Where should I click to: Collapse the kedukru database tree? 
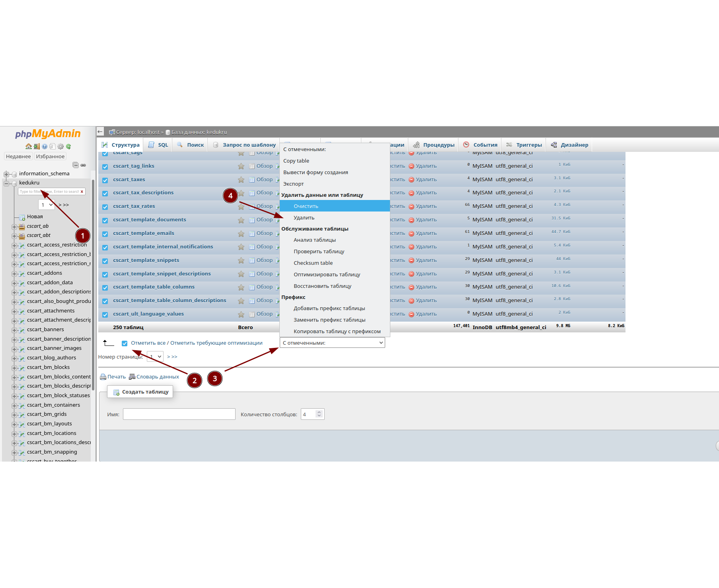(6, 183)
